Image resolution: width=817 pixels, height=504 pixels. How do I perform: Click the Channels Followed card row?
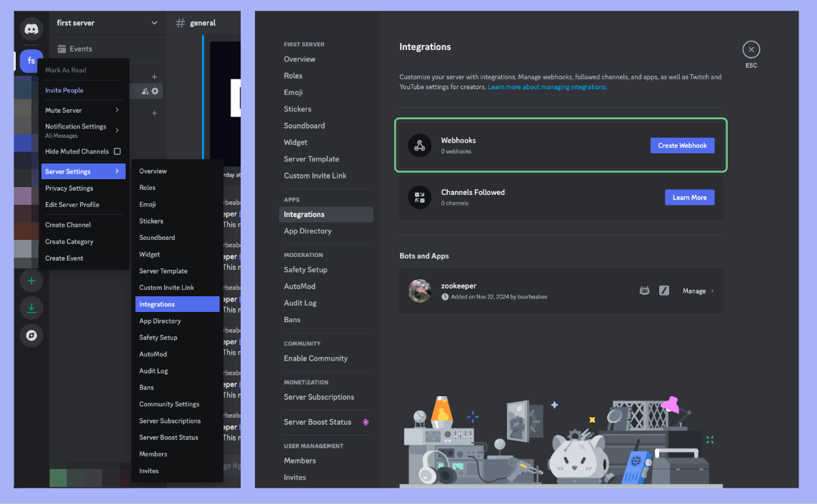(561, 197)
